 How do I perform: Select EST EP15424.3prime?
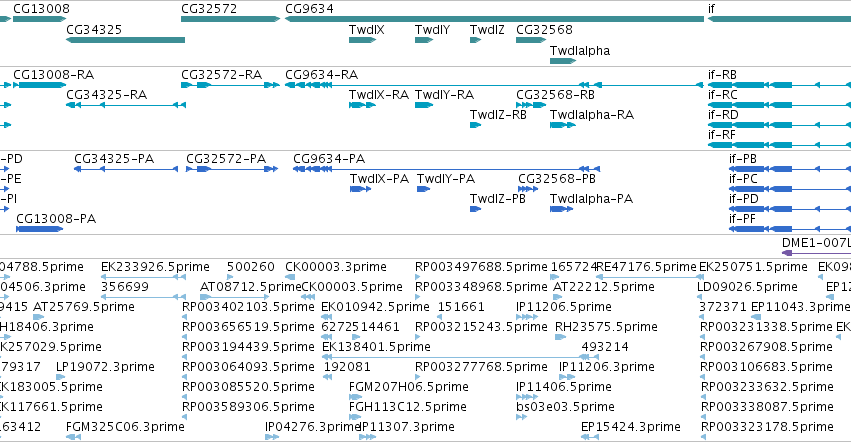tap(631, 428)
